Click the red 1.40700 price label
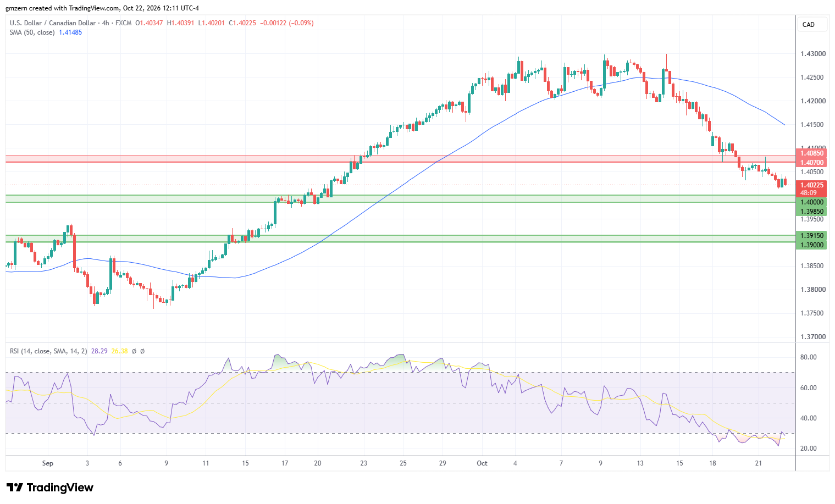This screenshot has width=835, height=504. [812, 162]
